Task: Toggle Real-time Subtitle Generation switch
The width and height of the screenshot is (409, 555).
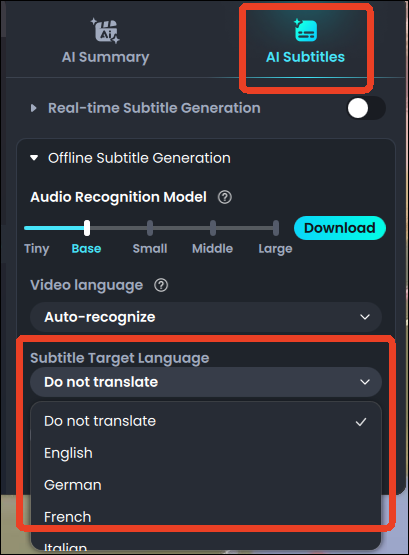Action: pos(366,108)
